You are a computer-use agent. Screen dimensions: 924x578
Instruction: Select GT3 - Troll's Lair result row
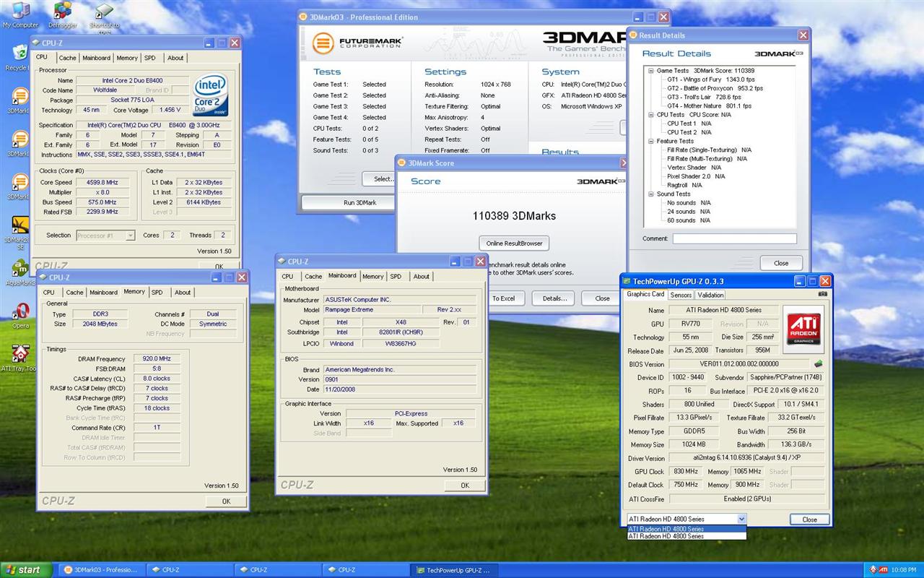tap(704, 97)
